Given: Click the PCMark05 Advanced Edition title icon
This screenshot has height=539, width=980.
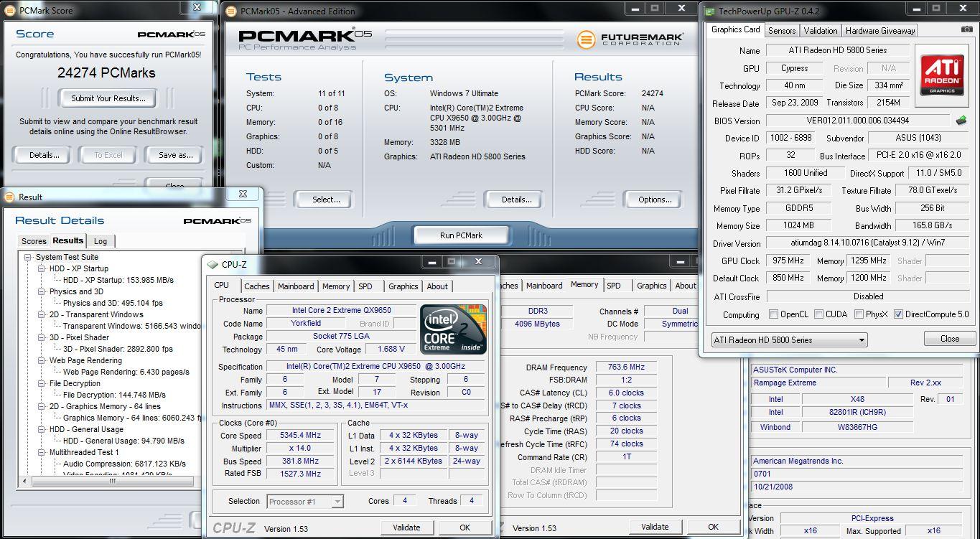Looking at the screenshot, I should click(x=231, y=11).
